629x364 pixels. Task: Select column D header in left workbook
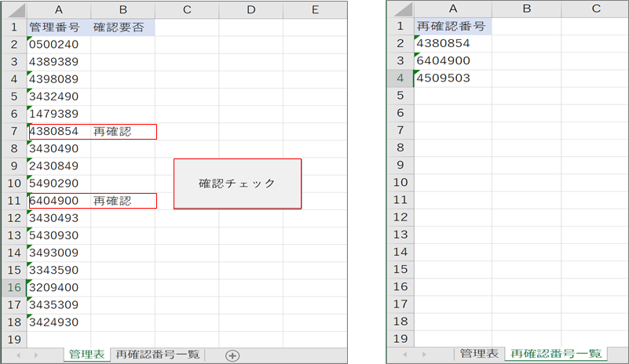point(251,10)
